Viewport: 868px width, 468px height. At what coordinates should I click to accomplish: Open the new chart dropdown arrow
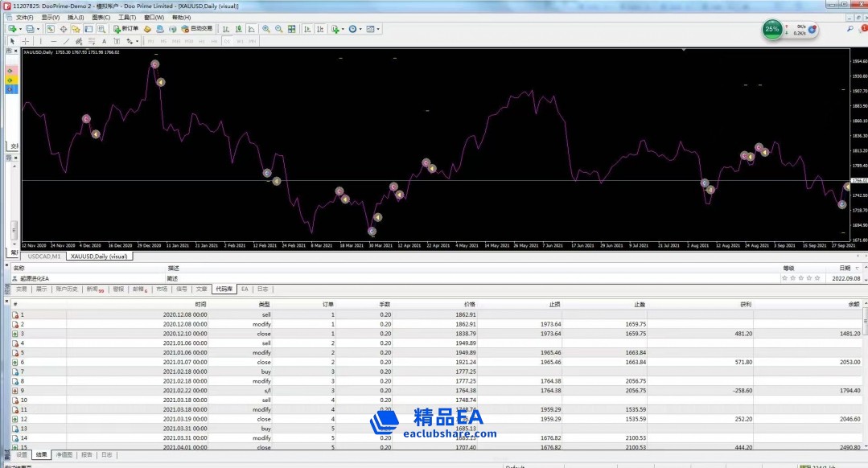[19, 29]
